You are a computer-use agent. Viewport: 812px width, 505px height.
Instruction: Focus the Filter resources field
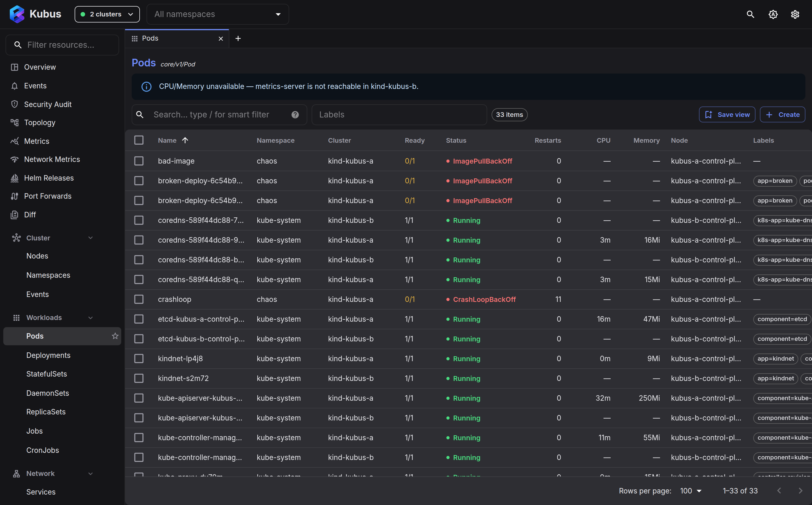63,45
